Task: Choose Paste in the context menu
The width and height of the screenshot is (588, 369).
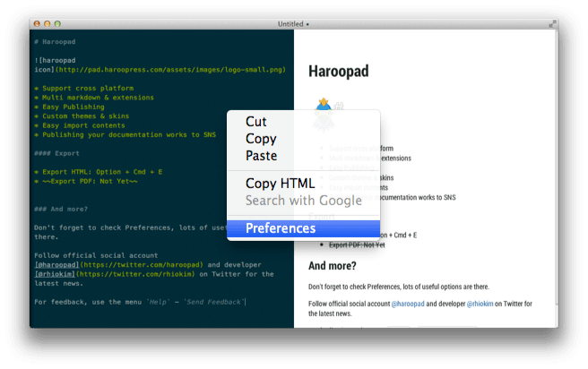Action: tap(262, 156)
